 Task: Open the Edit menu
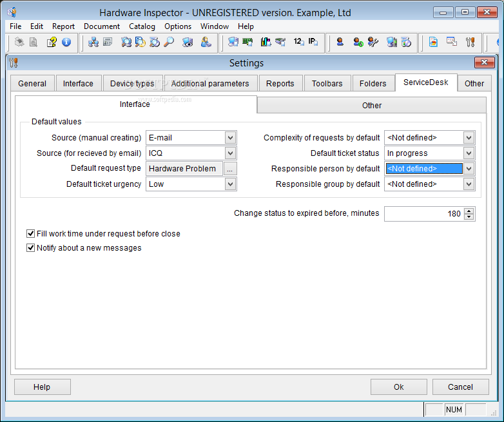[37, 26]
